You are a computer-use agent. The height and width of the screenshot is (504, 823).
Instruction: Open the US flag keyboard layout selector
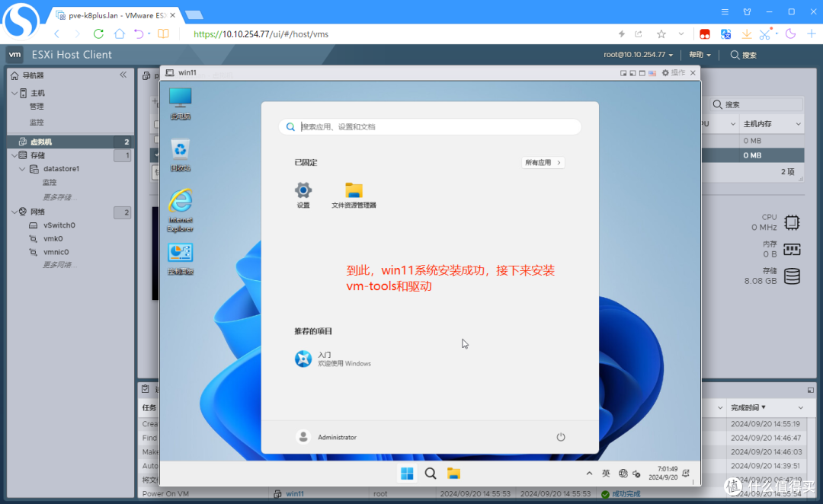point(652,73)
